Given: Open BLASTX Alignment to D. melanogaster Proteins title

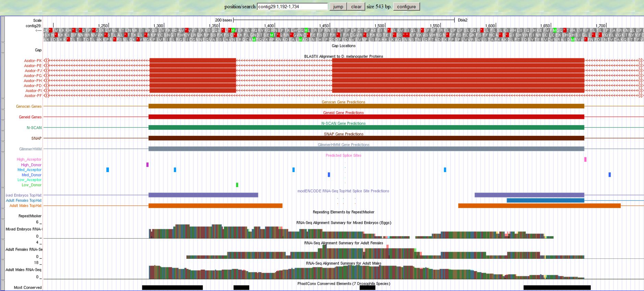Looking at the screenshot, I should (344, 56).
